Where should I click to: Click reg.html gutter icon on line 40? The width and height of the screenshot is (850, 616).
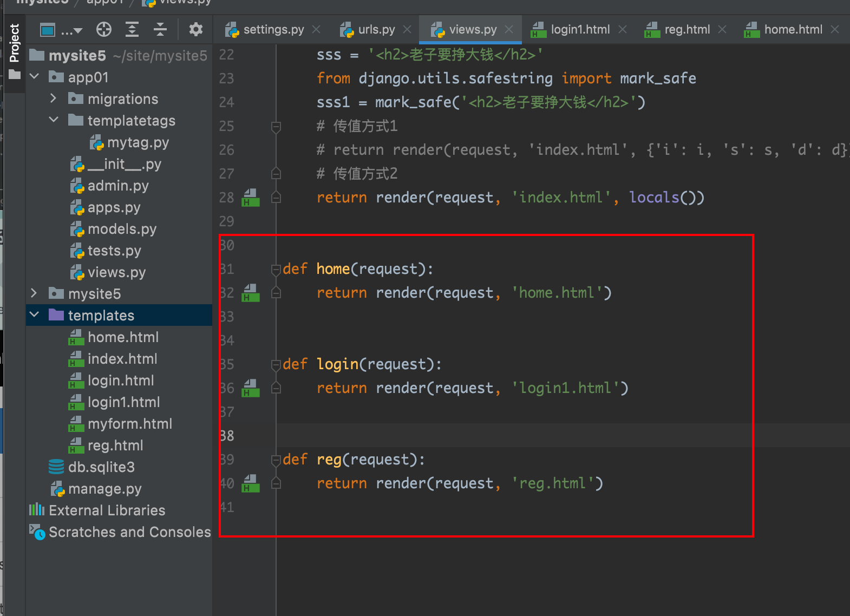click(x=251, y=483)
